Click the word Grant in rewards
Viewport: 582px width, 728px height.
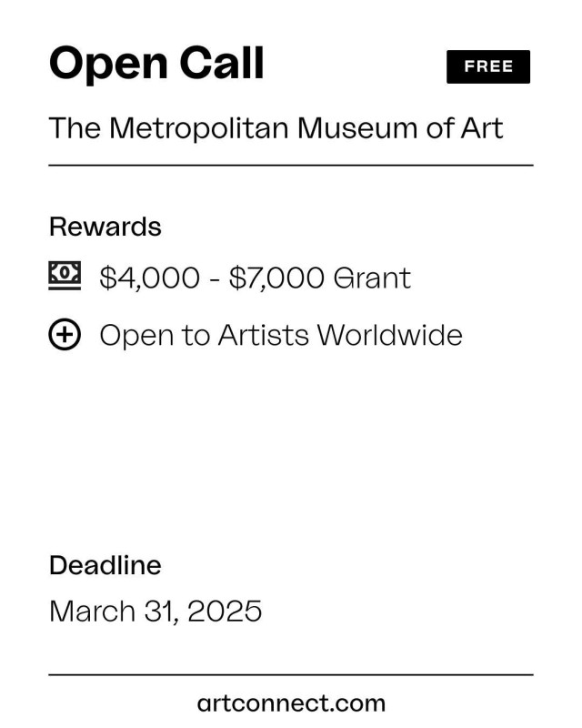372,278
